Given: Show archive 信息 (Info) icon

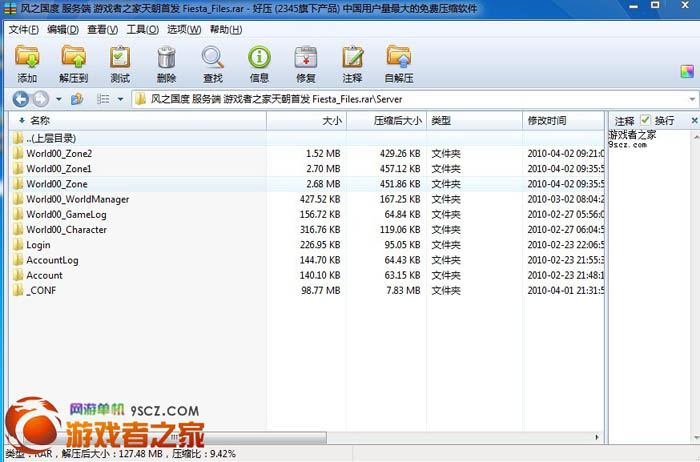Looking at the screenshot, I should coord(259,62).
